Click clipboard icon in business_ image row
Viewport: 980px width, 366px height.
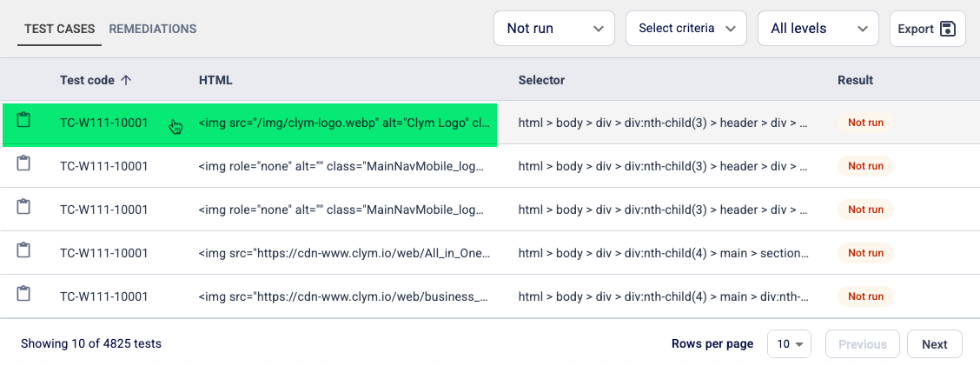coord(23,294)
